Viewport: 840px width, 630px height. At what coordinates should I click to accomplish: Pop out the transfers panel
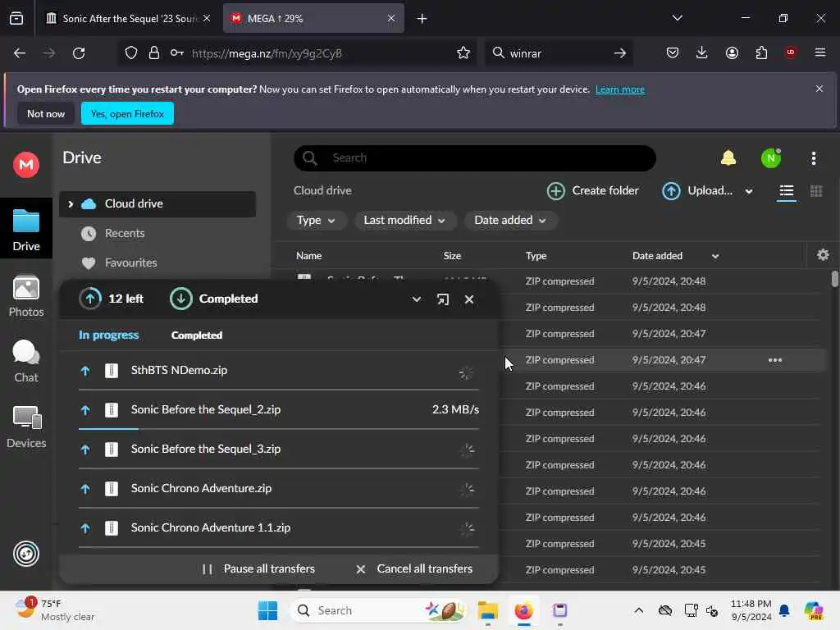442,299
